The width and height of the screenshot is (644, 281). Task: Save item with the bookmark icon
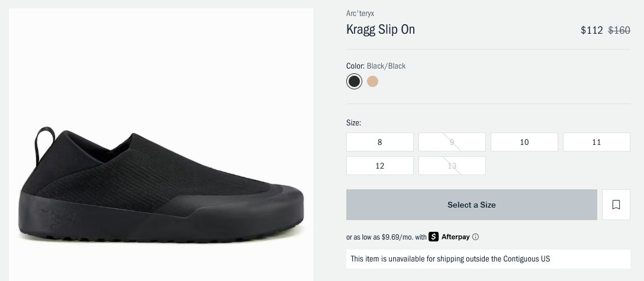point(616,205)
